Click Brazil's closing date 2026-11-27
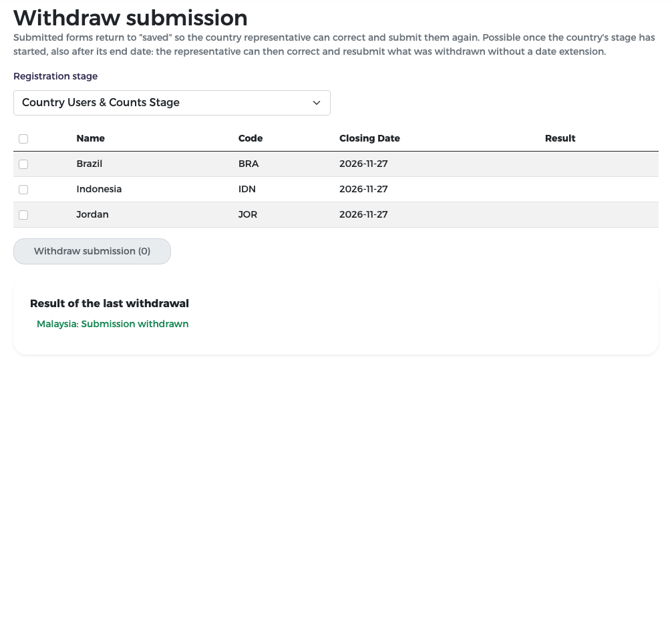 [x=363, y=164]
